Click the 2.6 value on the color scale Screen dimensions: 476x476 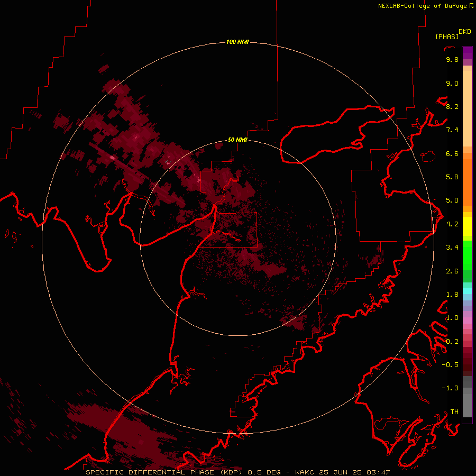(x=452, y=271)
